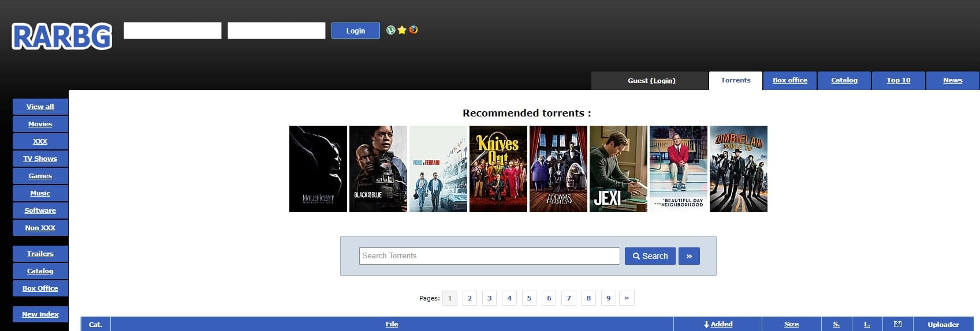This screenshot has width=980, height=331.
Task: Click the Firefox icon beside the star
Action: tap(413, 30)
